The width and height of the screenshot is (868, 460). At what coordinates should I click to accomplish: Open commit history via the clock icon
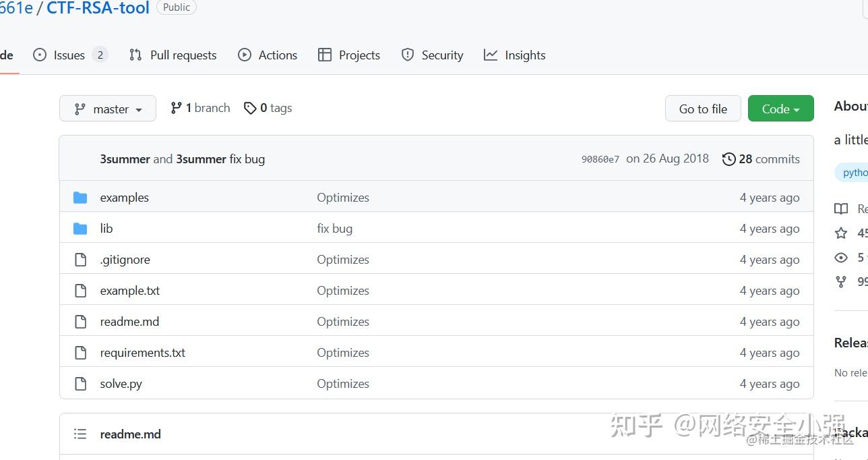tap(728, 159)
